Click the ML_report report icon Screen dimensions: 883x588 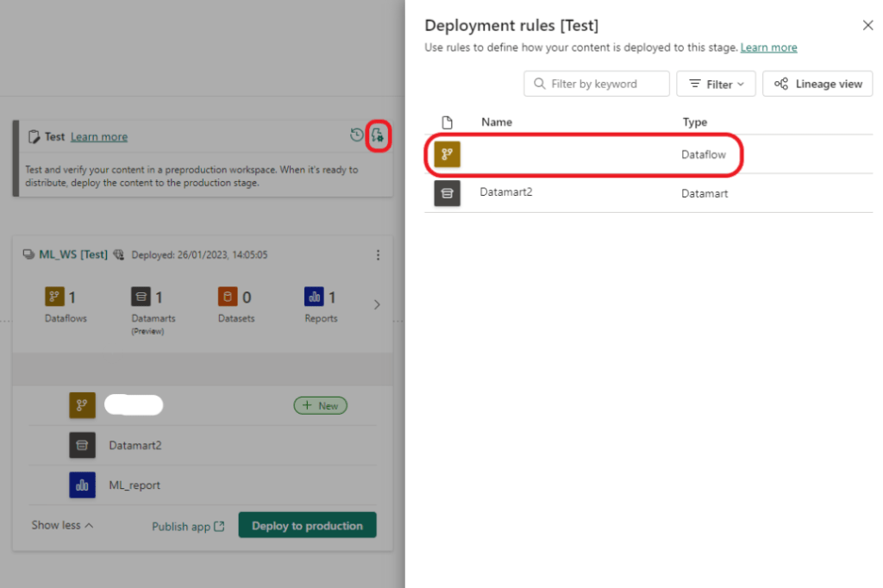coord(82,485)
